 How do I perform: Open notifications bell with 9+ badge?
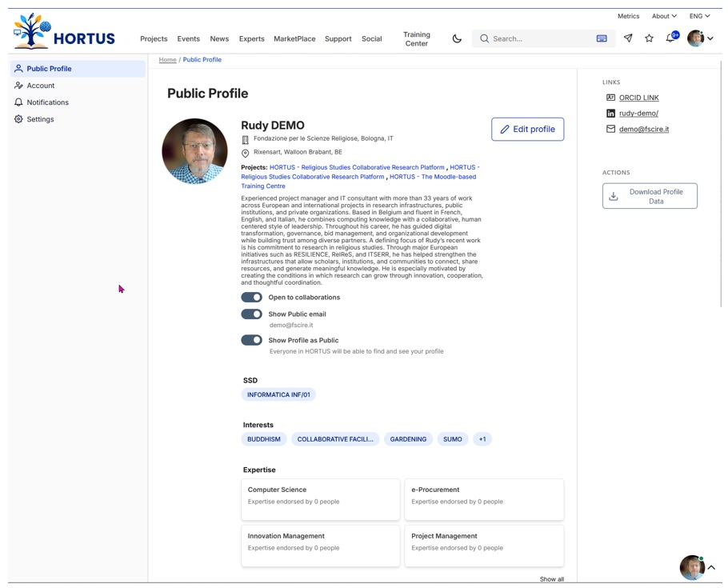point(672,37)
